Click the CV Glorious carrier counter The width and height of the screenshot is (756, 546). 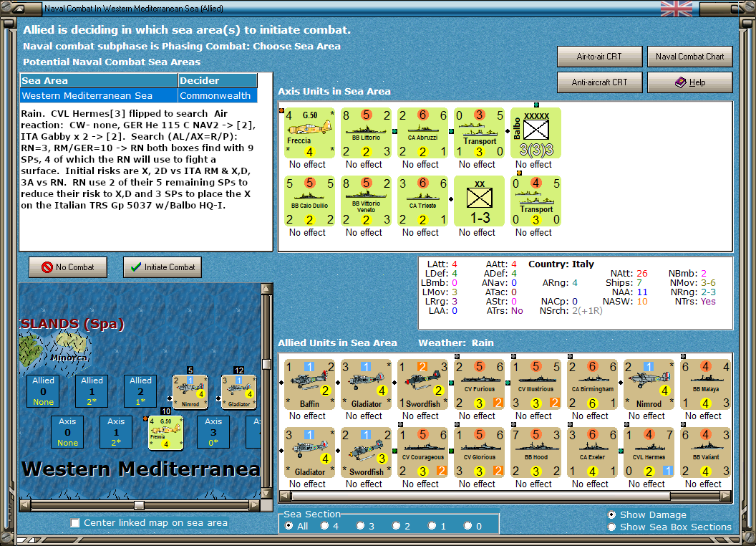pyautogui.click(x=479, y=452)
